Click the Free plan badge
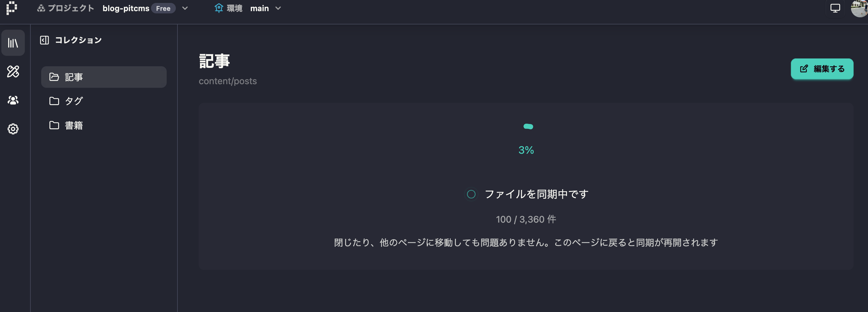 click(x=163, y=8)
